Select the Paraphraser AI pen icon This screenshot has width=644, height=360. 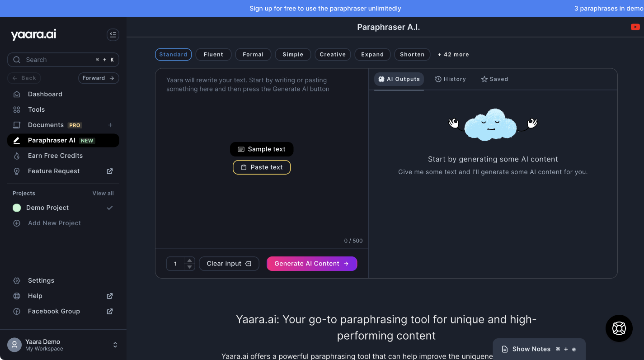pyautogui.click(x=17, y=140)
